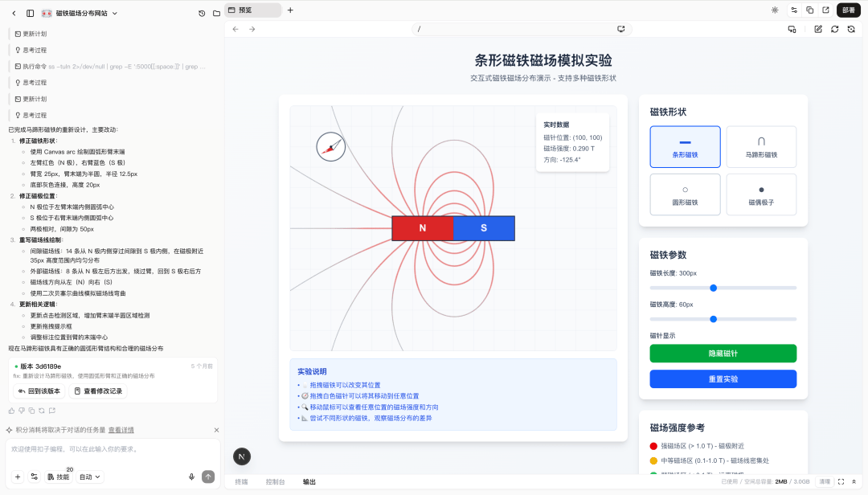Click the copy icon in top bar
This screenshot has width=868, height=495.
click(810, 10)
